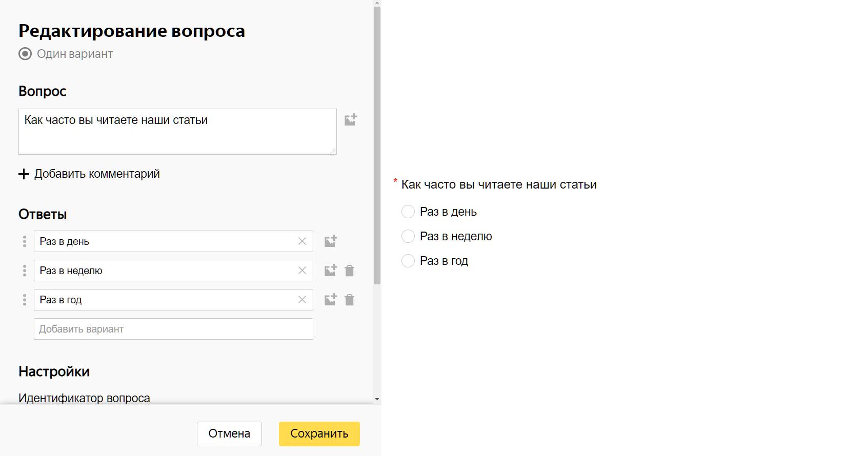Edit the 'Раз в год' answer field
868x456 pixels.
[173, 300]
